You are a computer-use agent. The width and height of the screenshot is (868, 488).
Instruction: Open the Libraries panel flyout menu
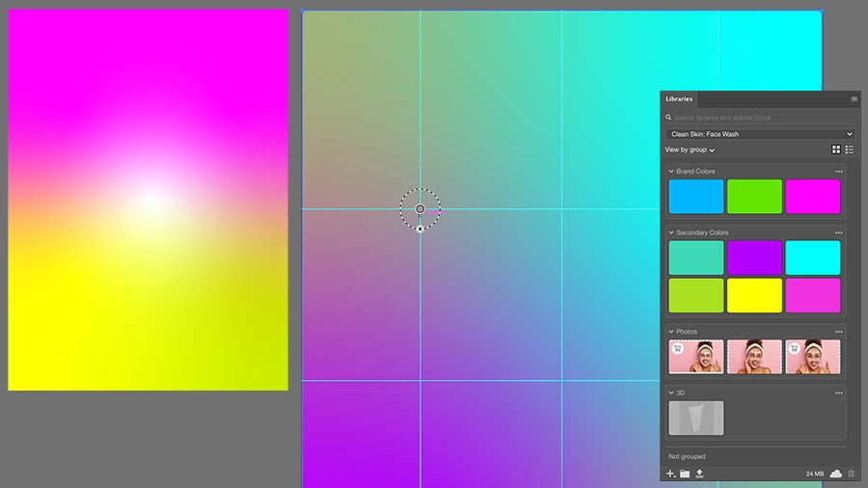(854, 99)
